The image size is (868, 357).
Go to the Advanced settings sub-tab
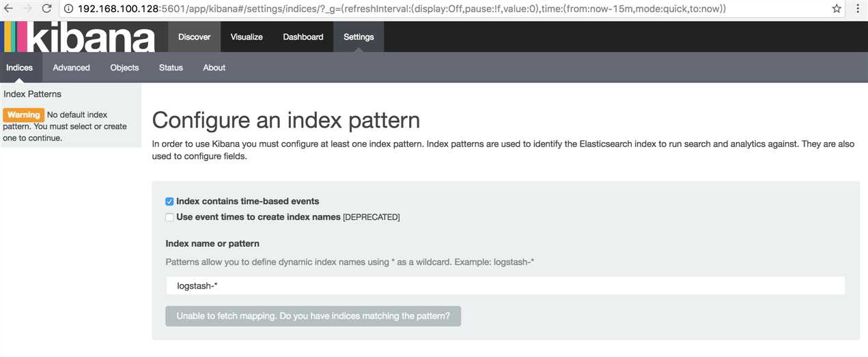[71, 68]
